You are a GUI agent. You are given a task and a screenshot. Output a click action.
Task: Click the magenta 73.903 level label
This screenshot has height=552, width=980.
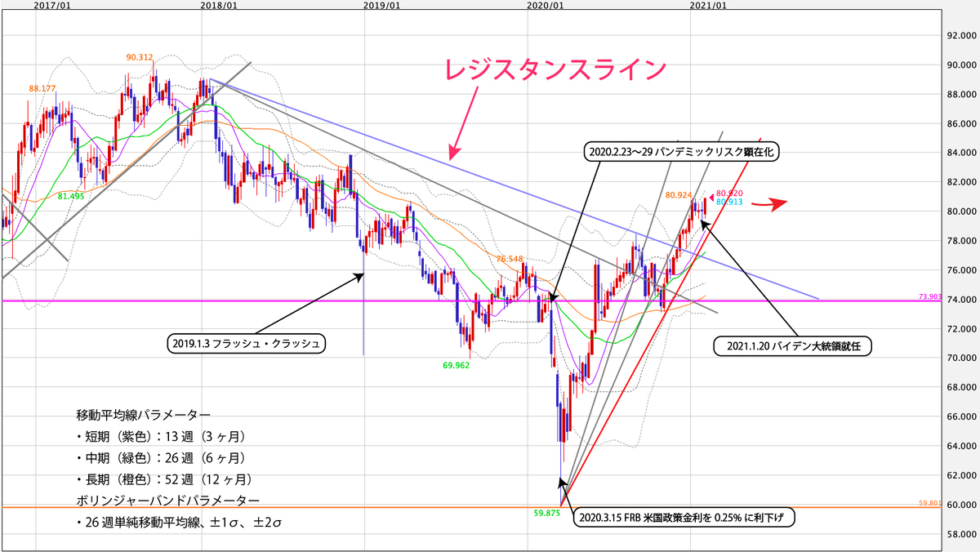(x=930, y=298)
